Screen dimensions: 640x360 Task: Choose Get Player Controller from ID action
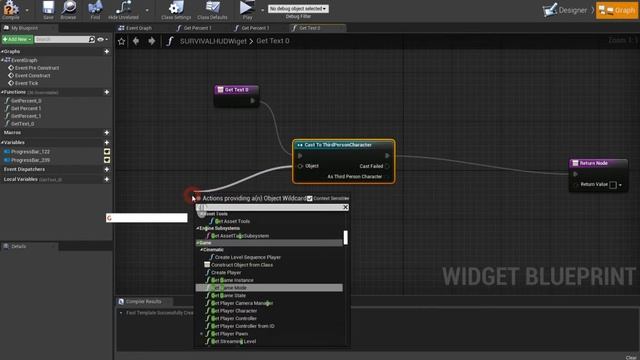(x=242, y=326)
